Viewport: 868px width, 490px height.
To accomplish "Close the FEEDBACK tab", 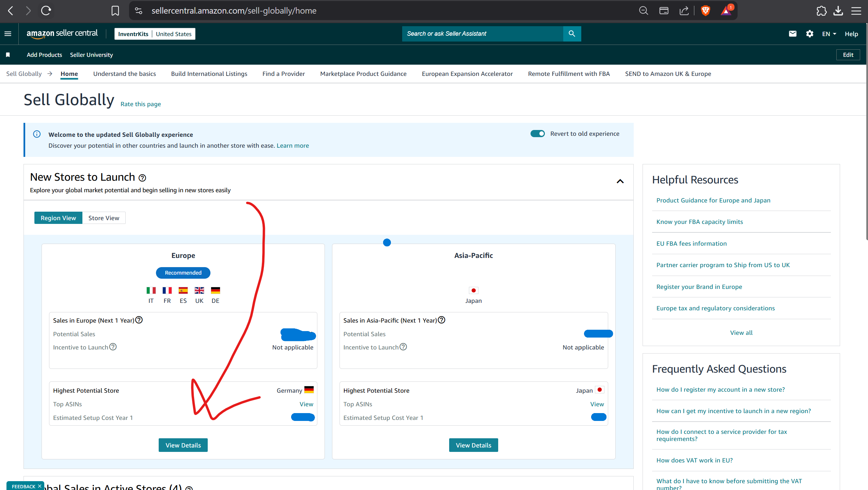I will click(x=40, y=486).
